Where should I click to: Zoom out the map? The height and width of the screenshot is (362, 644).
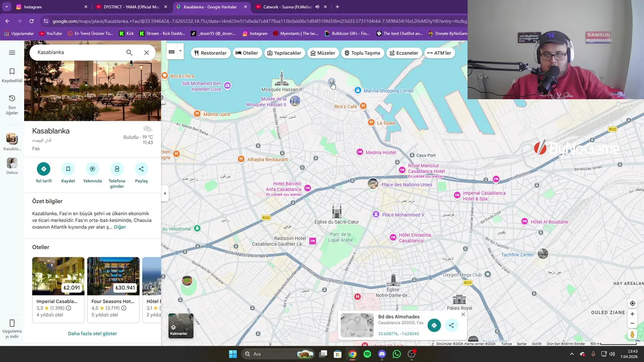632,323
